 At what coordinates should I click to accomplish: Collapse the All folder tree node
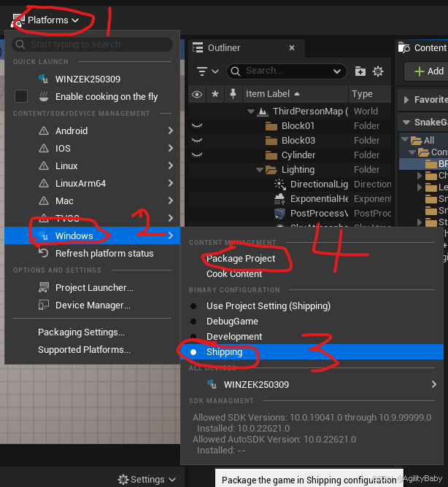coord(405,139)
